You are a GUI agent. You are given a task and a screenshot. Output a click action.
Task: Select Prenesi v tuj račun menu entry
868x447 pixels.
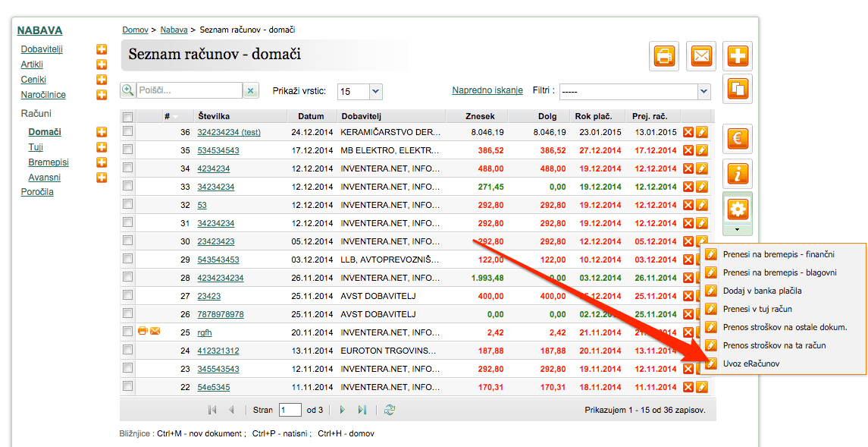[757, 309]
